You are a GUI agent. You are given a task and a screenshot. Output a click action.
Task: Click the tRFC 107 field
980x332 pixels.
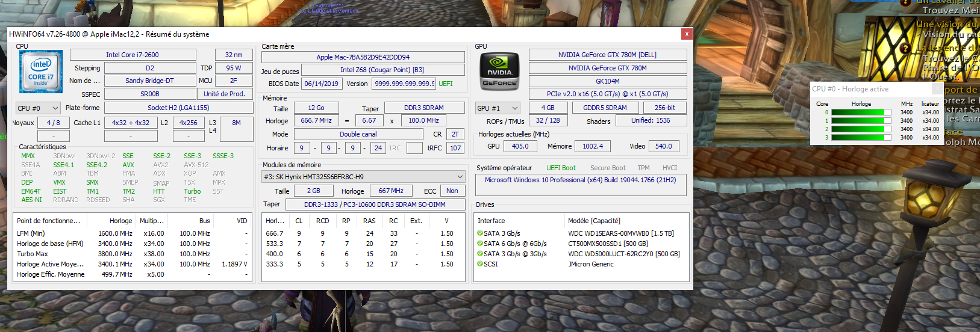[455, 148]
